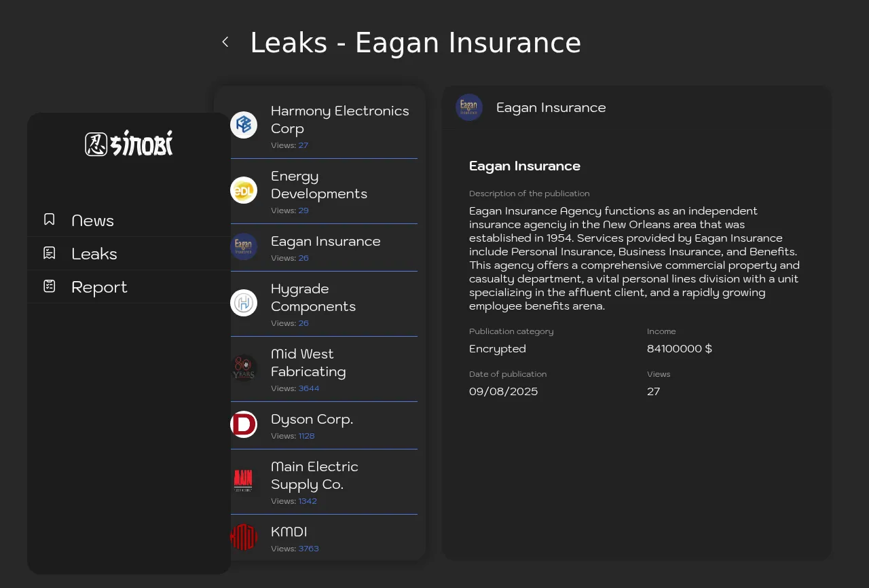Open the Hygrade Components leak entry

pos(313,297)
